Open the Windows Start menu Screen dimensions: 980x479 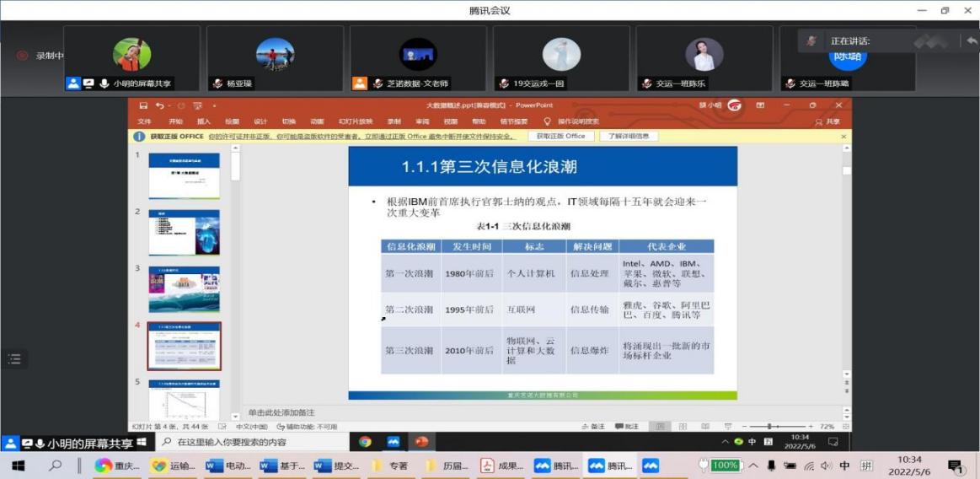click(18, 466)
